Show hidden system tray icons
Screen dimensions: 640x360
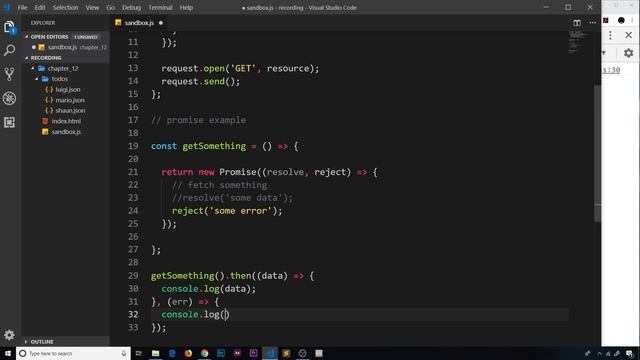coord(600,353)
